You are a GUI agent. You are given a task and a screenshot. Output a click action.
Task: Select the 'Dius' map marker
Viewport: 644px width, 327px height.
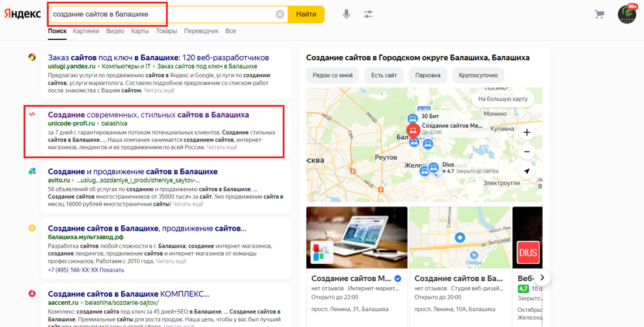coord(433,167)
